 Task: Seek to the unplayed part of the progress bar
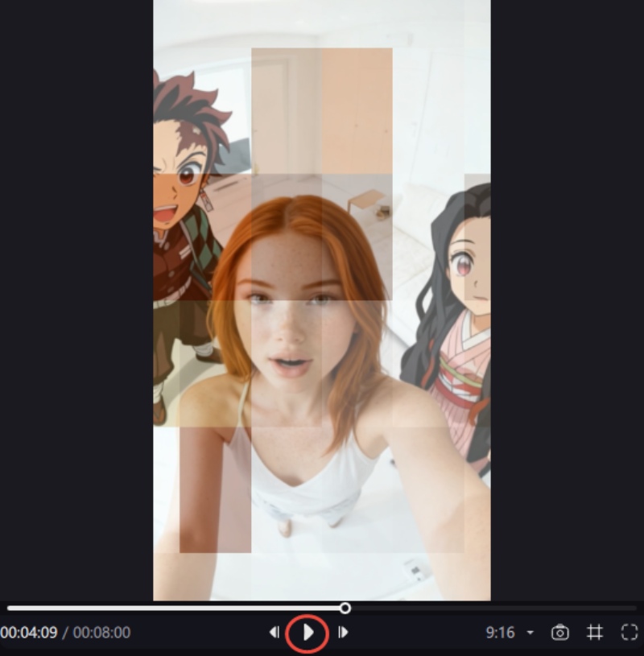(491, 609)
